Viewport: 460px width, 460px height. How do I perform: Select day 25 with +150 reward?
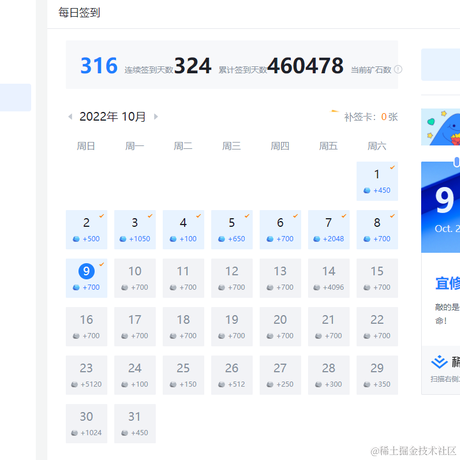[183, 375]
